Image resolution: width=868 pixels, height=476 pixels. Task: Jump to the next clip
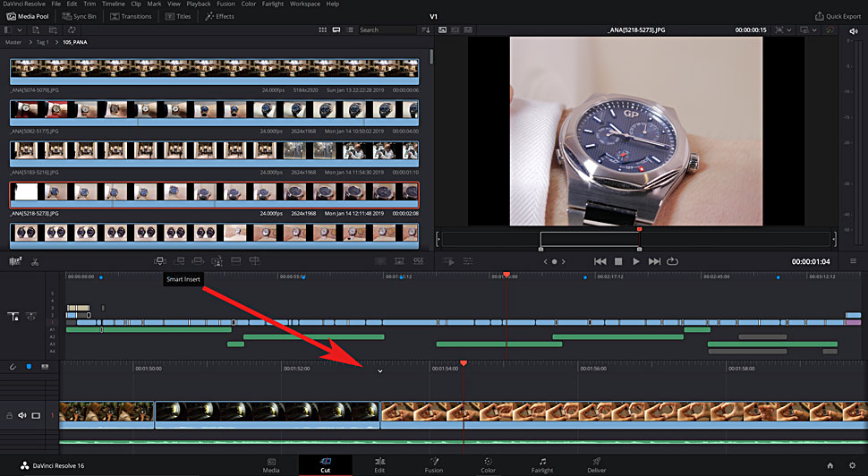[x=654, y=261]
